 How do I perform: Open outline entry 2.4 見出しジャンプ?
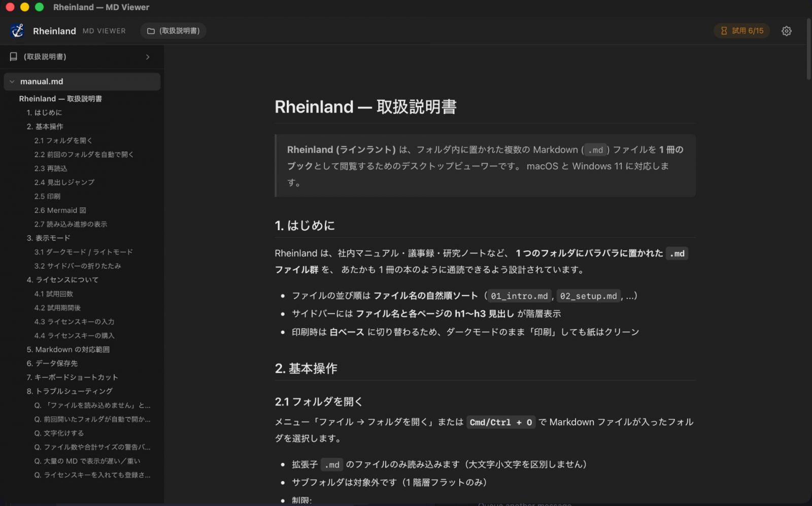point(64,183)
